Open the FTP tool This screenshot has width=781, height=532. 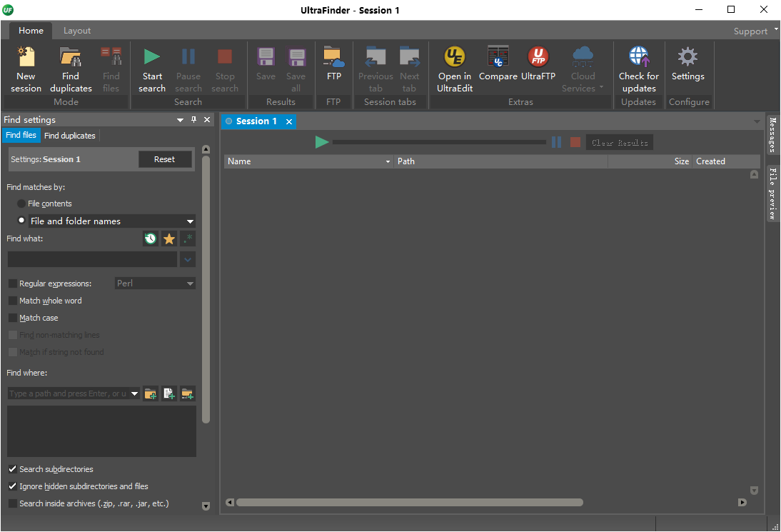(x=333, y=64)
